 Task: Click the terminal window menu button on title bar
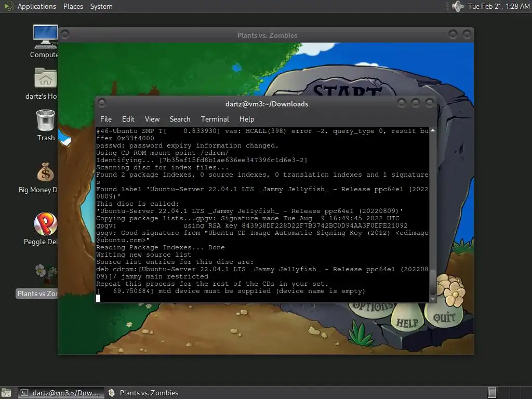(x=102, y=102)
